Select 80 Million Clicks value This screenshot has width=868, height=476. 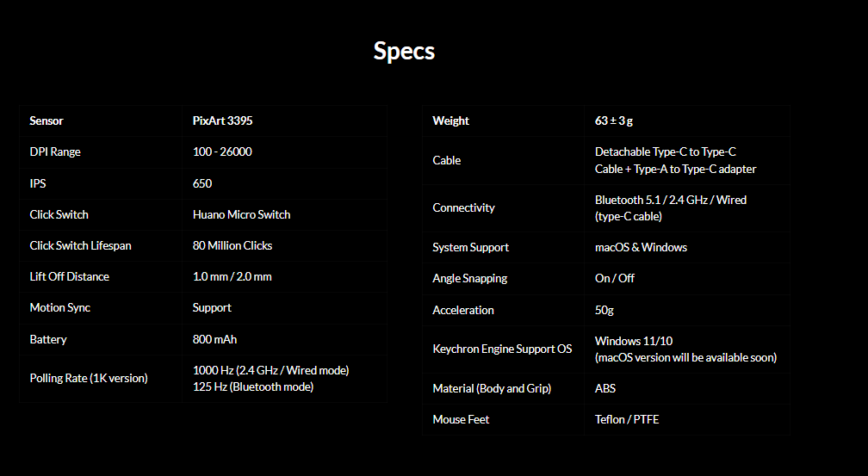tap(232, 245)
